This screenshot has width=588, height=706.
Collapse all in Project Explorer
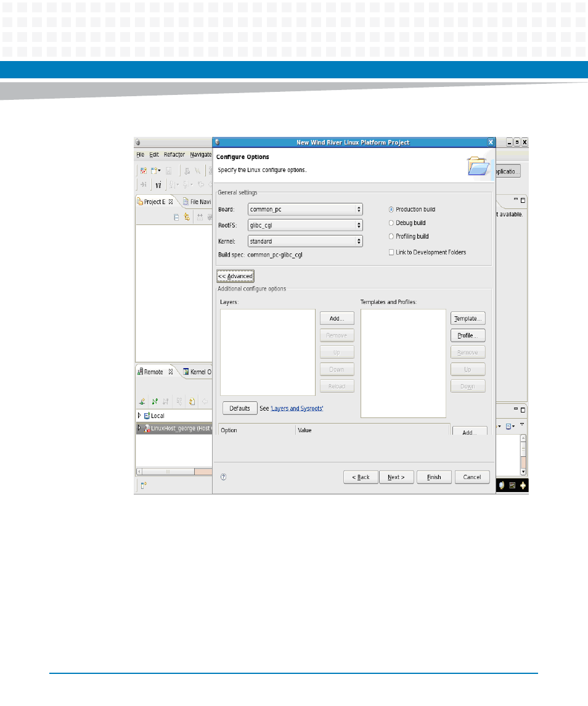tap(176, 217)
